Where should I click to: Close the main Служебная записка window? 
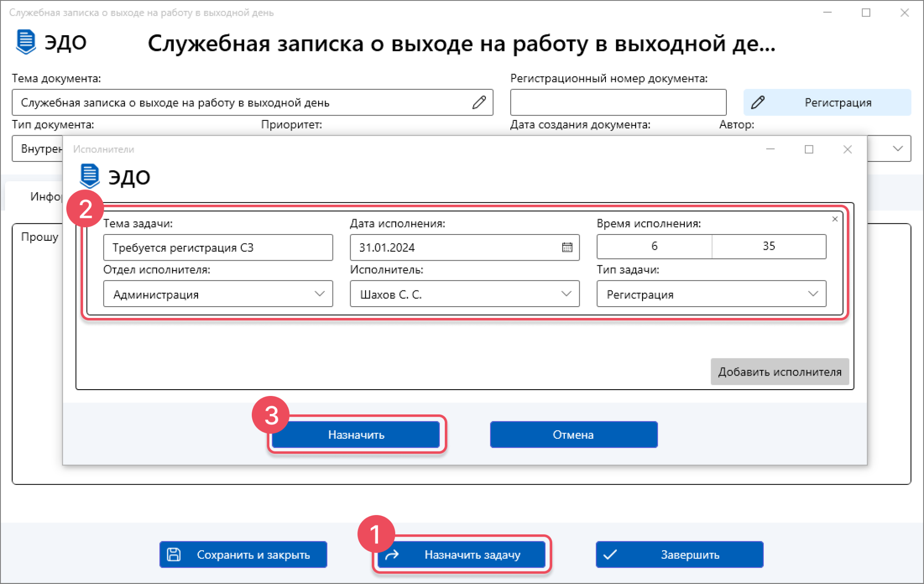click(x=904, y=13)
